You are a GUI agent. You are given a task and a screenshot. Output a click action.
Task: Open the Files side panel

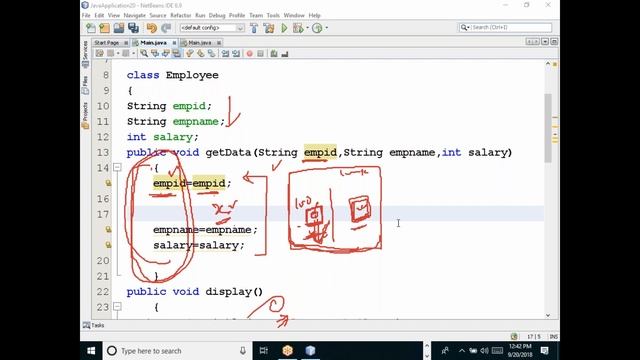85,85
